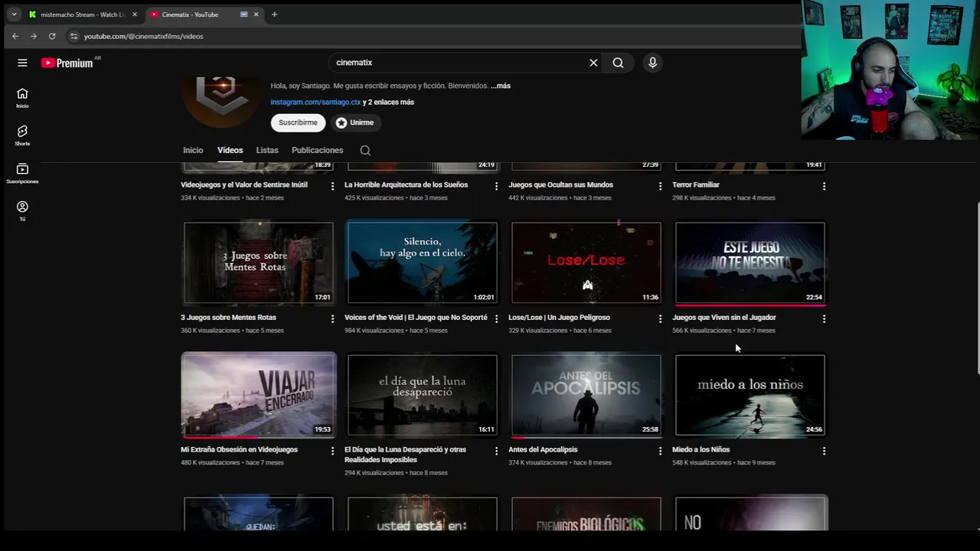This screenshot has width=980, height=551.
Task: Open Inicio in the left sidebar
Action: [x=22, y=98]
